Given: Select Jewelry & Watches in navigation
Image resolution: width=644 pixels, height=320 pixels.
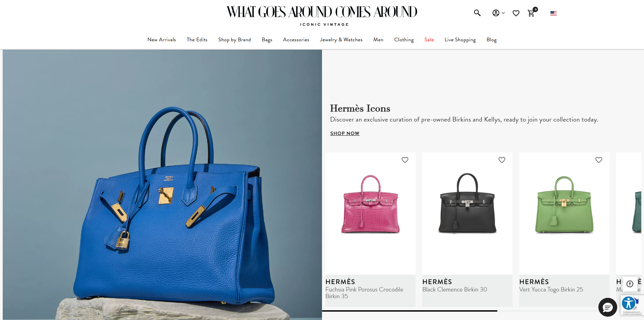Looking at the screenshot, I should click(341, 40).
